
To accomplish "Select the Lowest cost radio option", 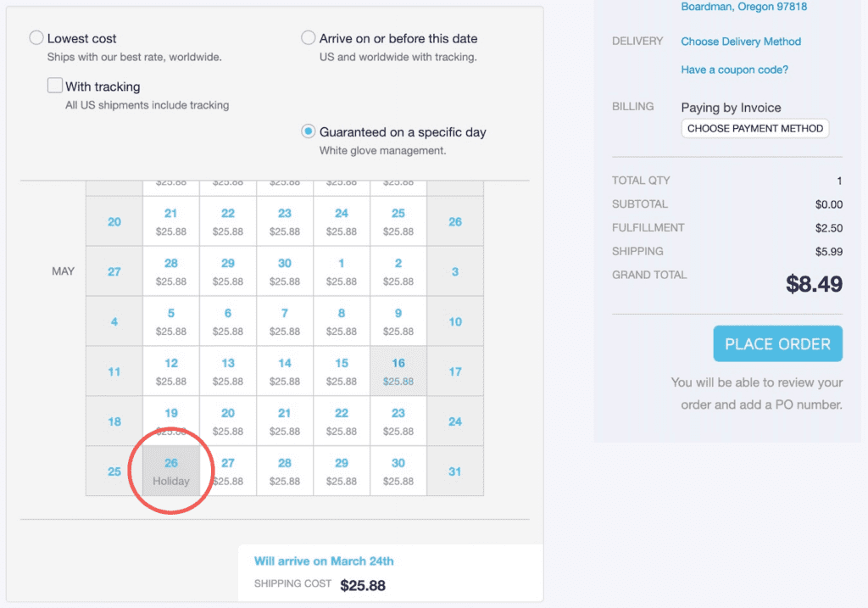I will 36,38.
